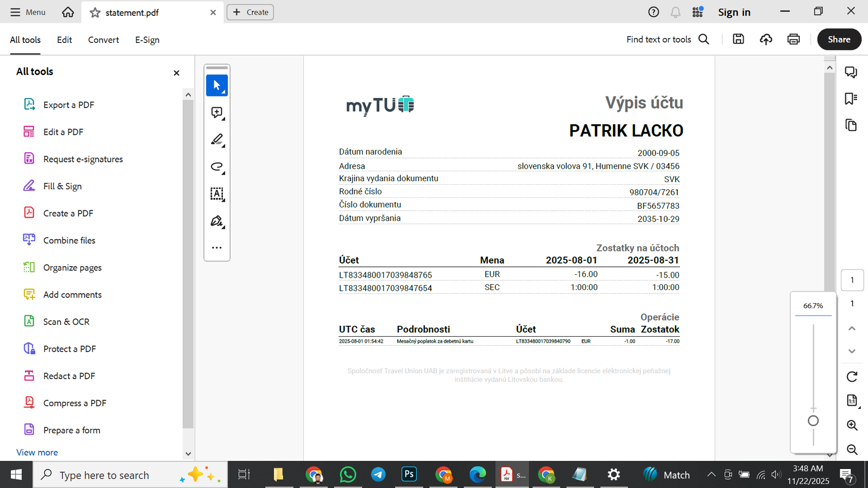Viewport: 868px width, 488px height.
Task: Open the Comments panel
Action: tap(851, 72)
